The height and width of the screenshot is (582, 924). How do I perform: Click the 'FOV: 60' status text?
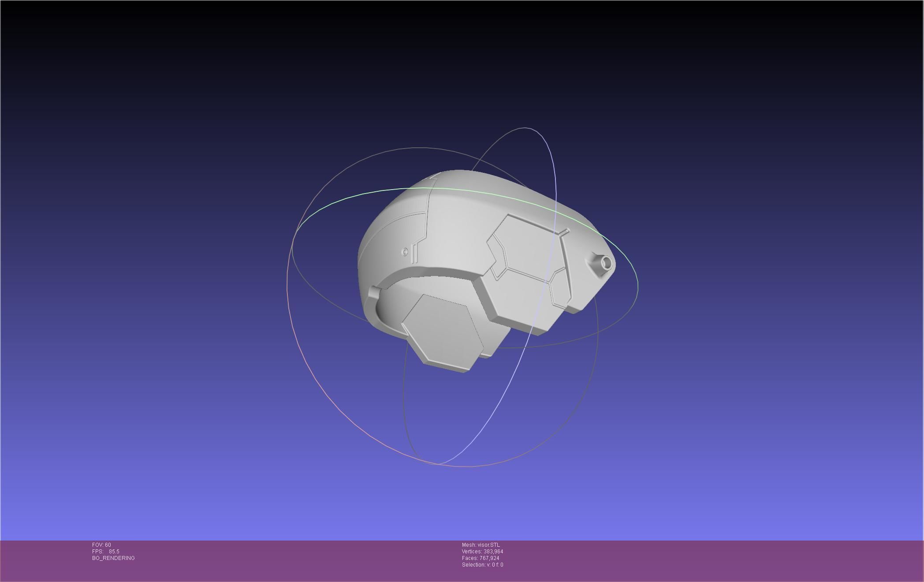(101, 545)
